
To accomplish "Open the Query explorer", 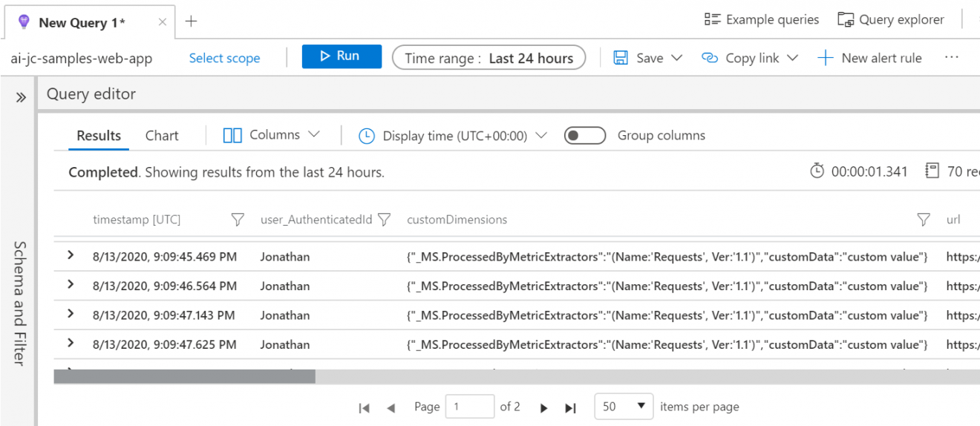I will [x=891, y=20].
